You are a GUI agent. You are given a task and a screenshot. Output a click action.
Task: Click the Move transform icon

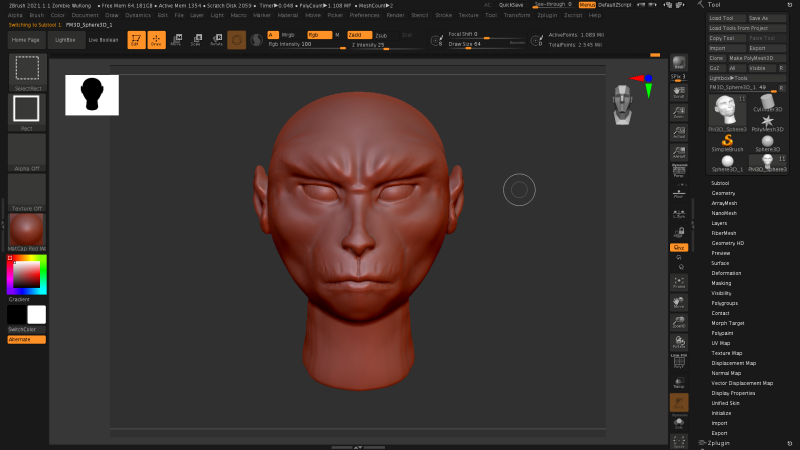click(176, 40)
